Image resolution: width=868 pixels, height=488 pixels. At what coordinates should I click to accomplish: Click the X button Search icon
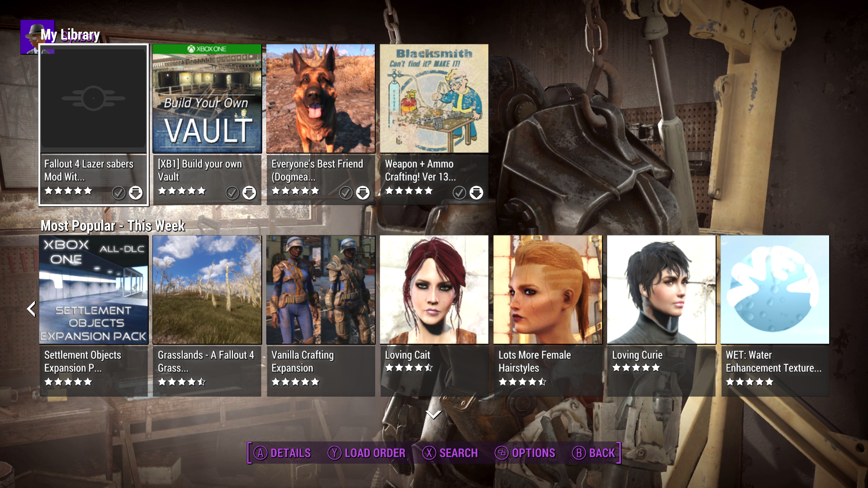click(429, 453)
